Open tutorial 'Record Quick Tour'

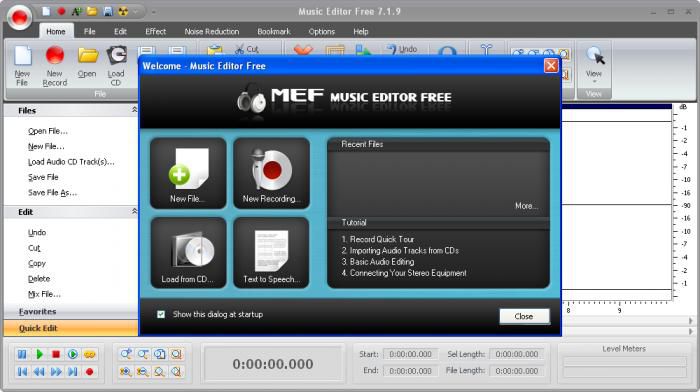point(378,239)
